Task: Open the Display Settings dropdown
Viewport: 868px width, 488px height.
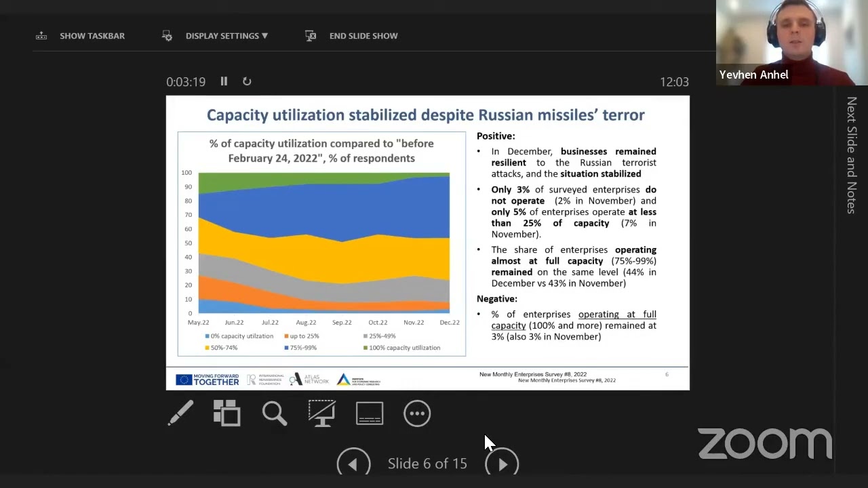Action: pyautogui.click(x=226, y=36)
